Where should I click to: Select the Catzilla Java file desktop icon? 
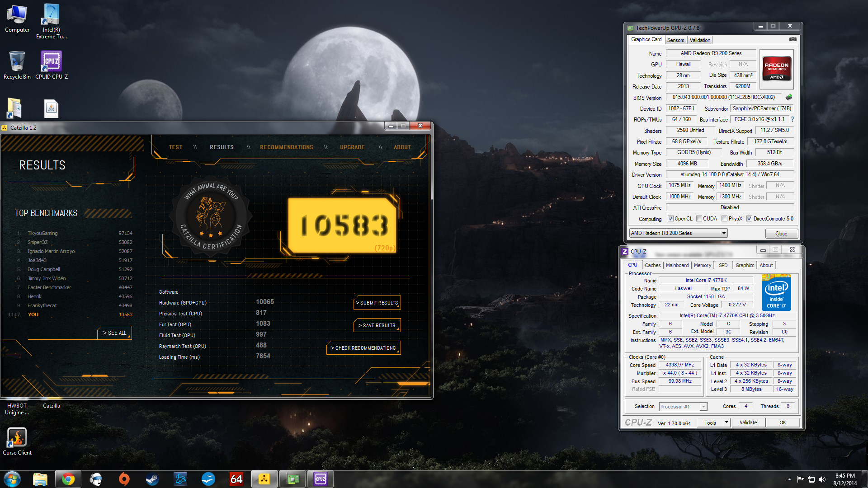point(51,108)
